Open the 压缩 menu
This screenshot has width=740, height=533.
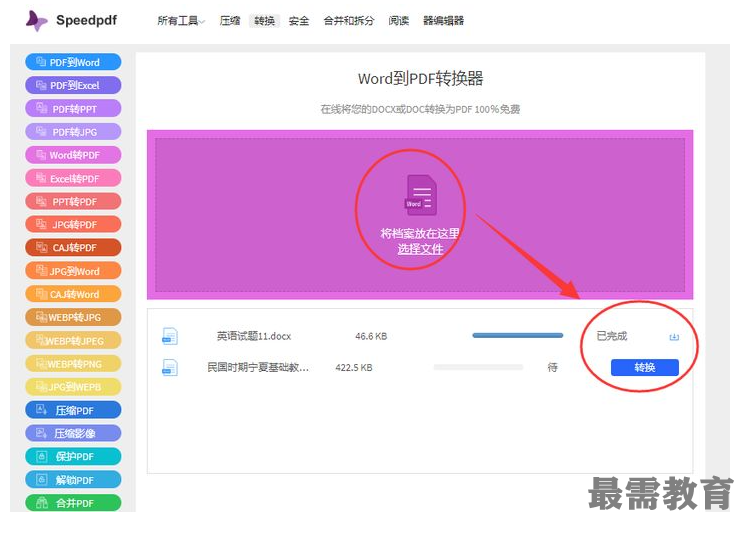[230, 21]
